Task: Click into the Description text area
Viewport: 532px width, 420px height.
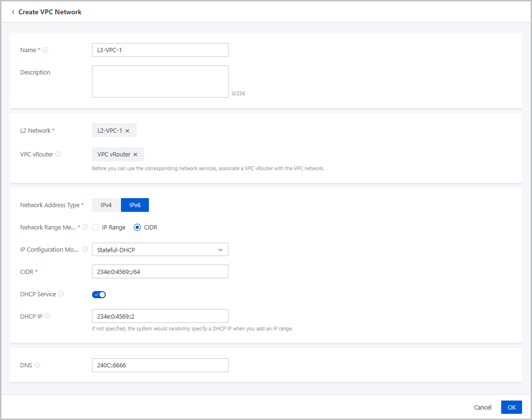Action: click(x=160, y=82)
